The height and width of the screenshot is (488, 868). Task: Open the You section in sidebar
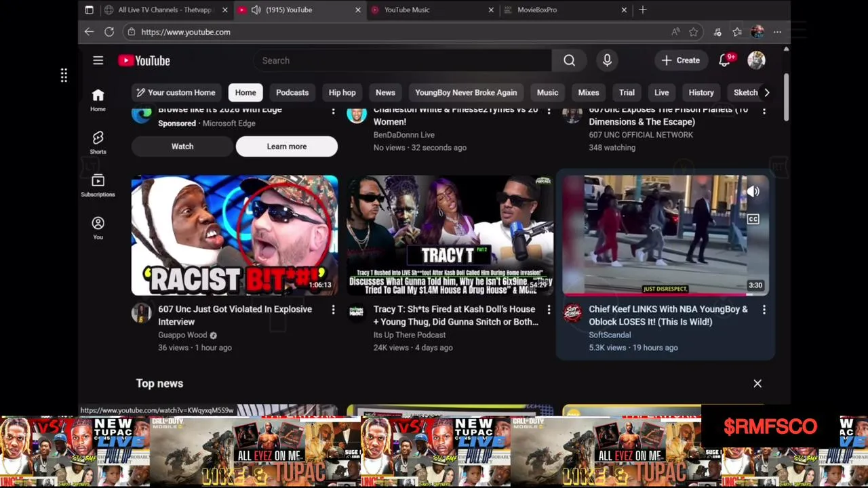[98, 228]
